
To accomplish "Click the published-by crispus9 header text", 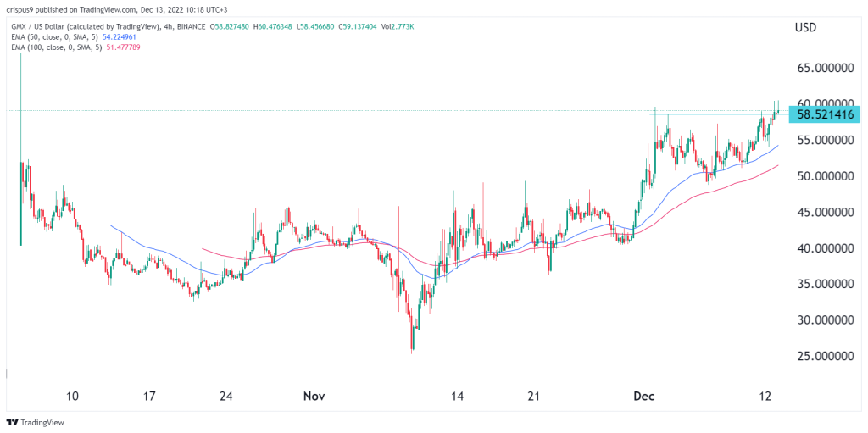I will pos(118,8).
